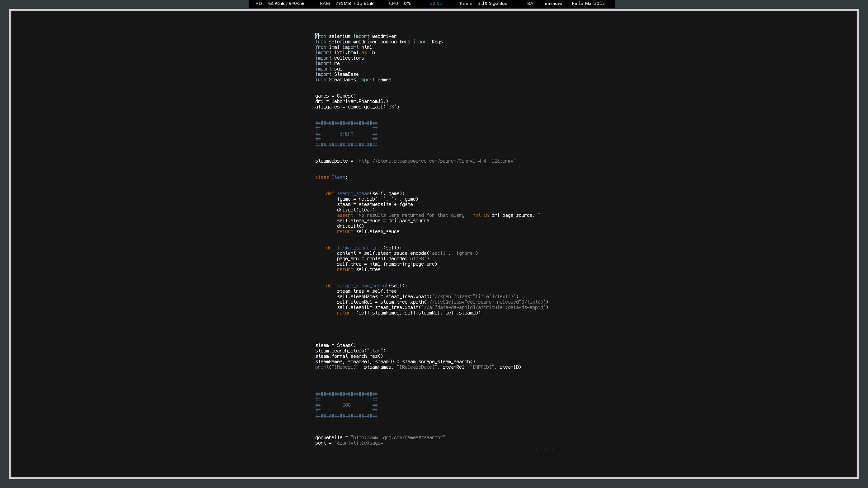Click 'import SteamBase' line

tap(337, 74)
